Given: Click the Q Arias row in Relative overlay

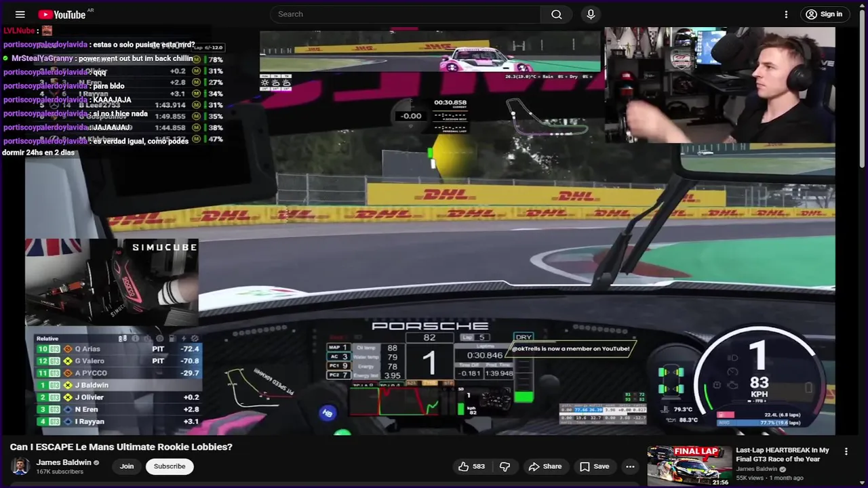Looking at the screenshot, I should [118, 349].
